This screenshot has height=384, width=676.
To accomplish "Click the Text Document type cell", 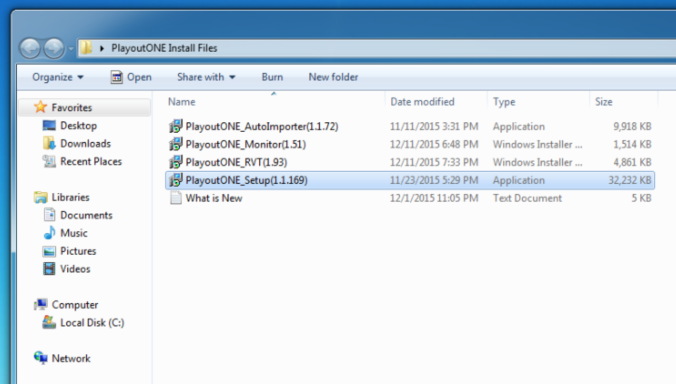I will (527, 198).
